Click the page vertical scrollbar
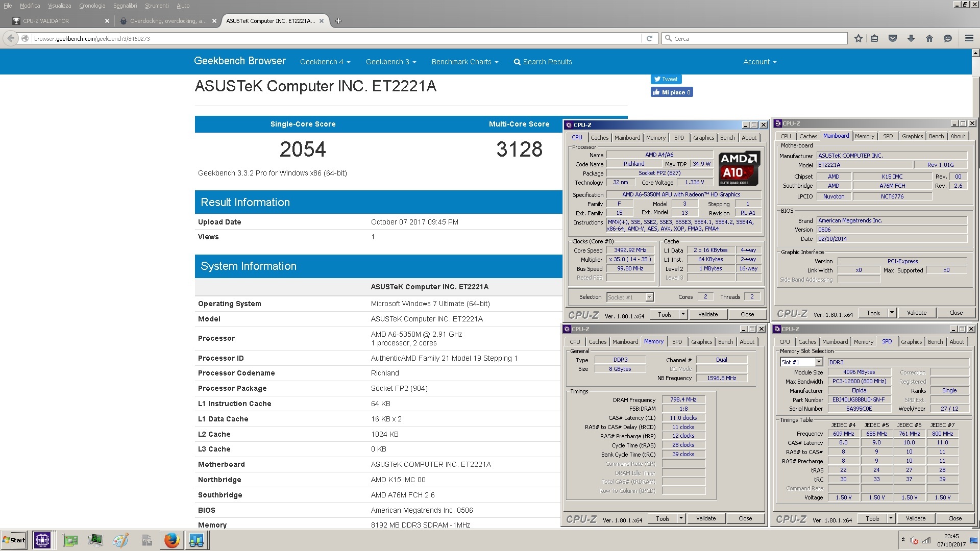980x551 pixels. 975,286
